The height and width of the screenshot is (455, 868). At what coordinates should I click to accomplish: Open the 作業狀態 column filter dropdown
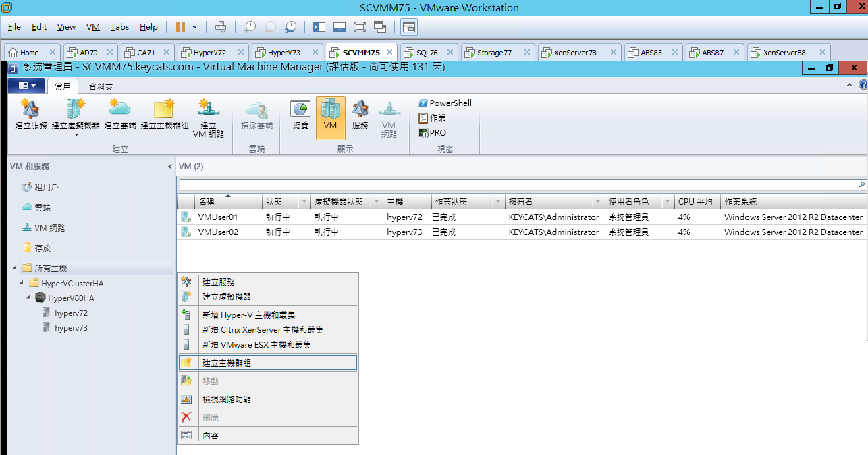(498, 202)
